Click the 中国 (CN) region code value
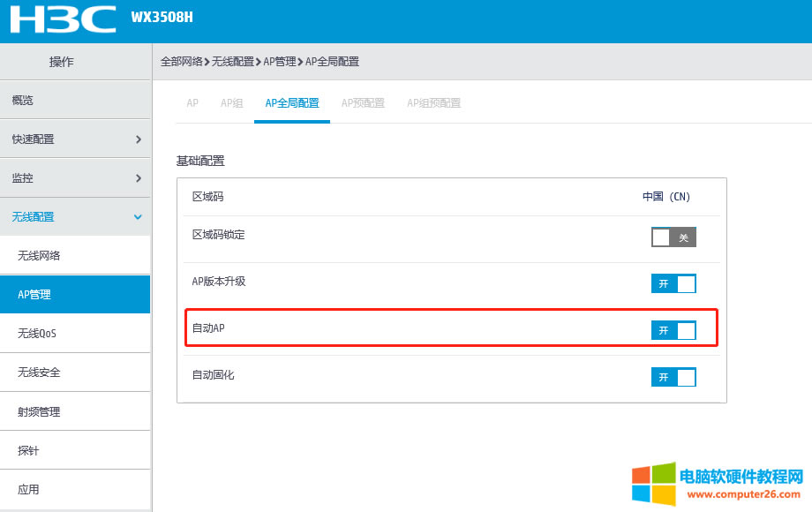The width and height of the screenshot is (812, 512). click(666, 197)
